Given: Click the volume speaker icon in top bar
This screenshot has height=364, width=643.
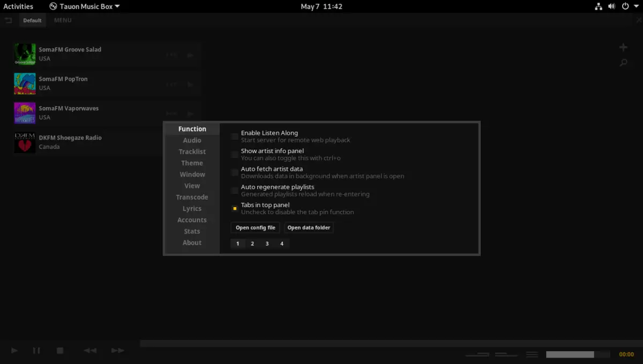Looking at the screenshot, I should click(x=612, y=6).
